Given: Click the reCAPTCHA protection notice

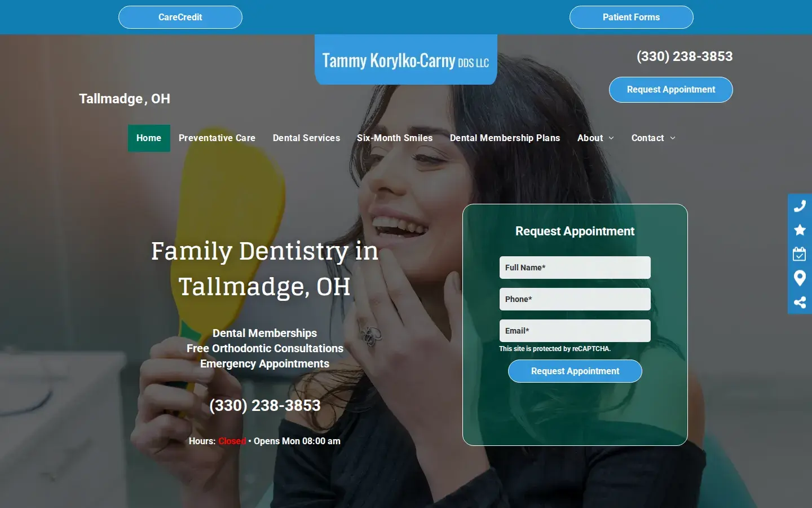Looking at the screenshot, I should pos(555,349).
